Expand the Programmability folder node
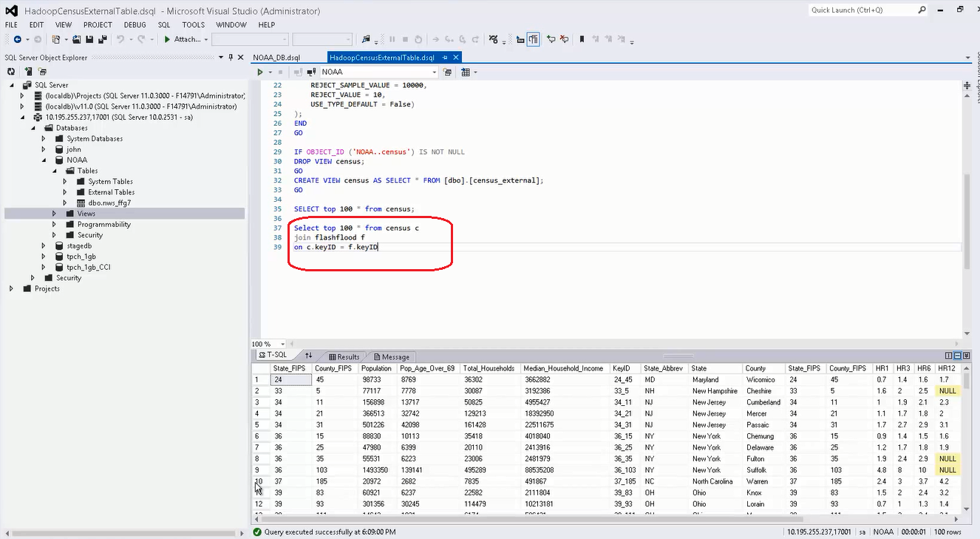 [54, 224]
